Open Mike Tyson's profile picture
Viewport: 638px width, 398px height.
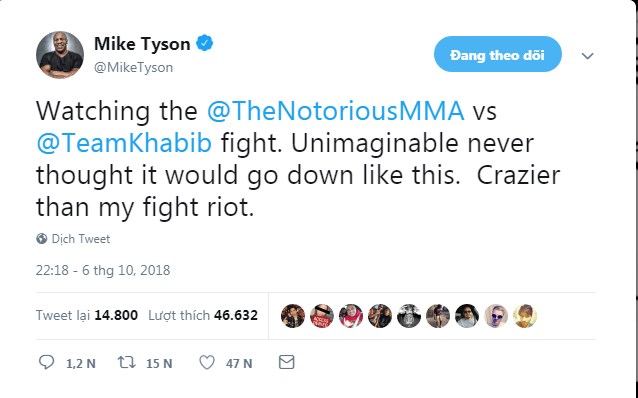pos(60,55)
